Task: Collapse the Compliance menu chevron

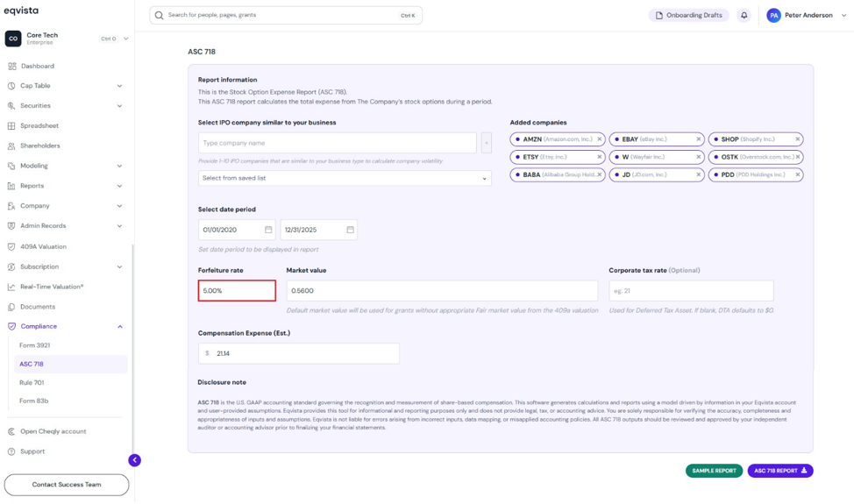Action: [120, 327]
